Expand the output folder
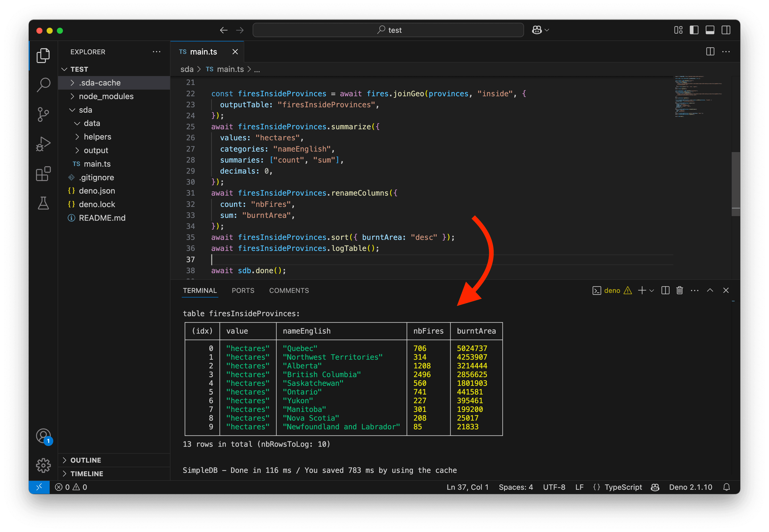 click(x=114, y=150)
